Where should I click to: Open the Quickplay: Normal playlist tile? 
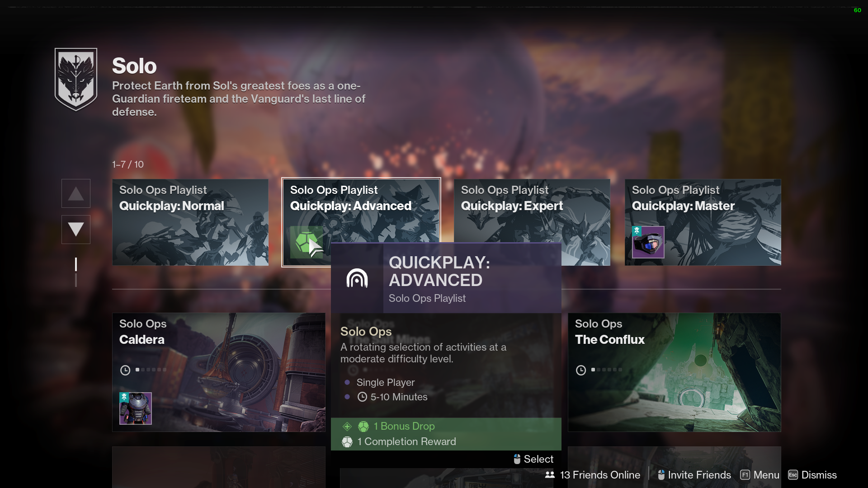(190, 222)
